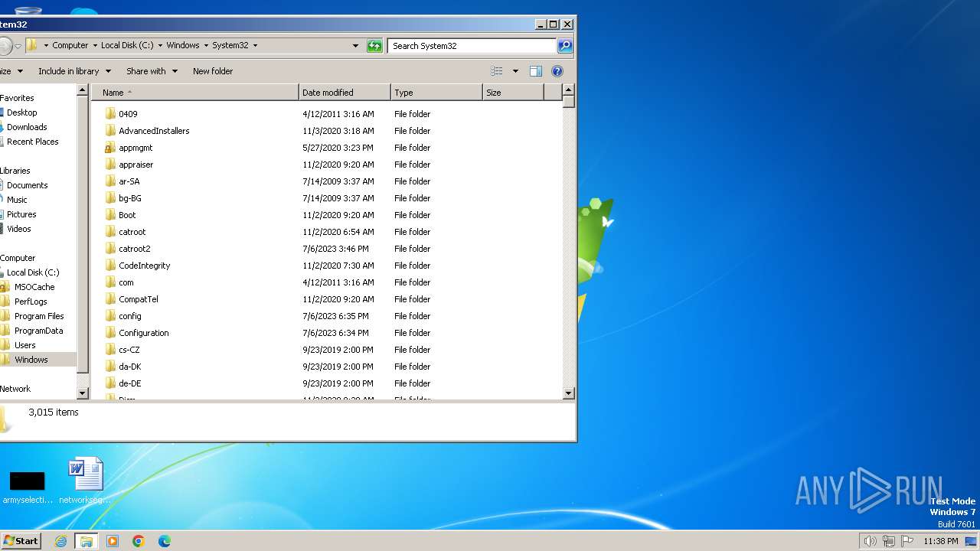980x551 pixels.
Task: Click the clock showing 11:38 PM
Action: pos(940,541)
